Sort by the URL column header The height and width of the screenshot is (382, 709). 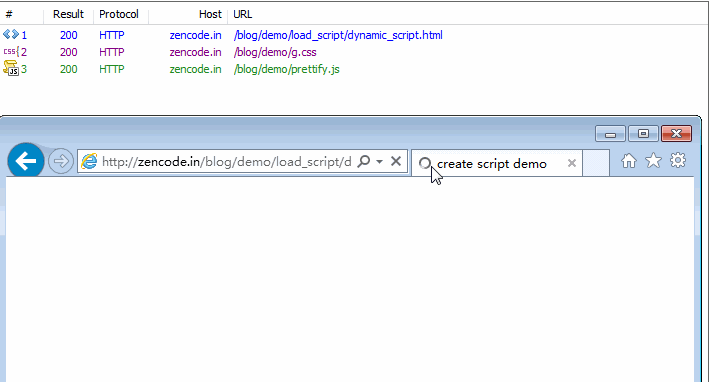coord(243,14)
